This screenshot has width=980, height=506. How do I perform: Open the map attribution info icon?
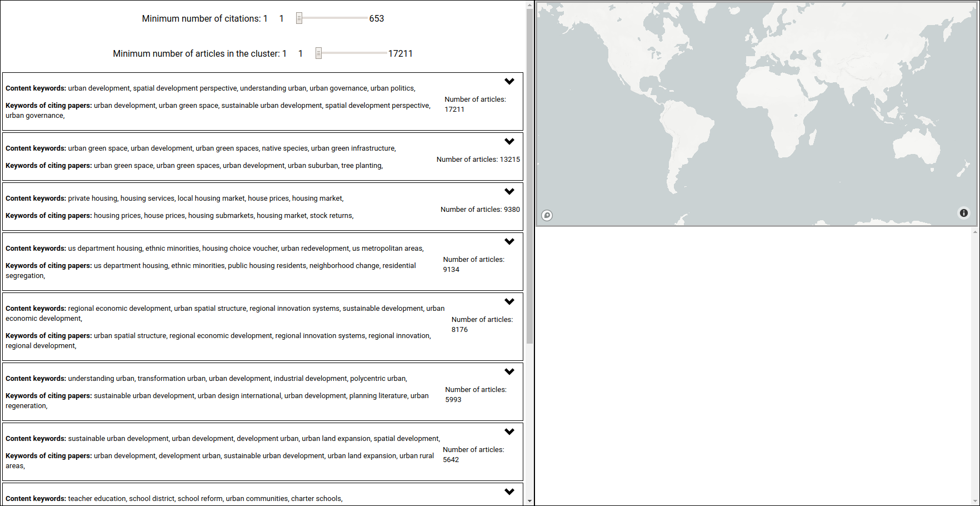[964, 213]
